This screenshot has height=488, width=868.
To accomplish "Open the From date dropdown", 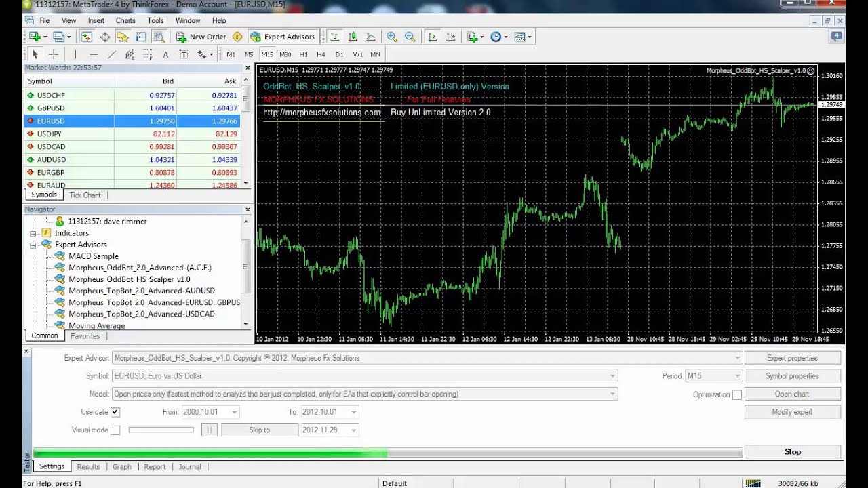I will point(235,412).
